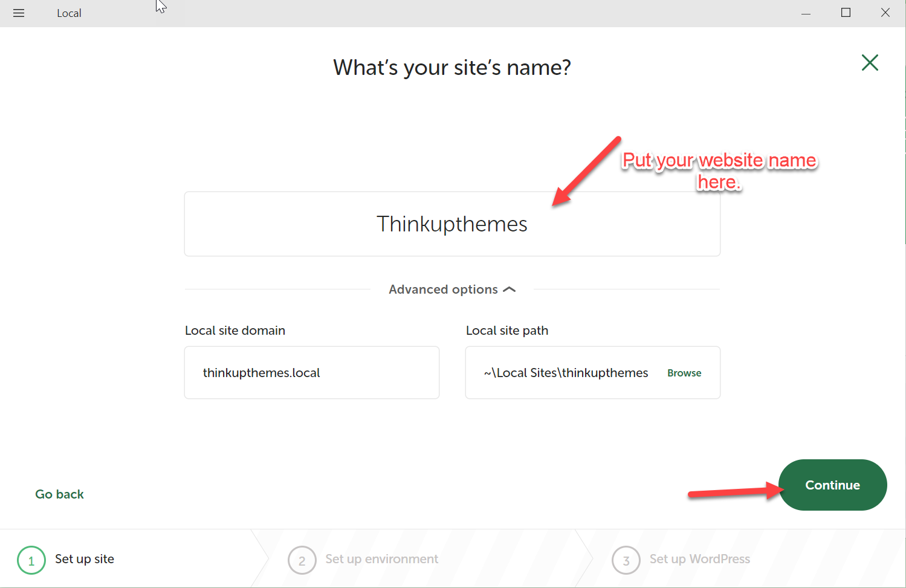This screenshot has height=588, width=906.
Task: Open the hamburger menu in title bar
Action: coord(19,13)
